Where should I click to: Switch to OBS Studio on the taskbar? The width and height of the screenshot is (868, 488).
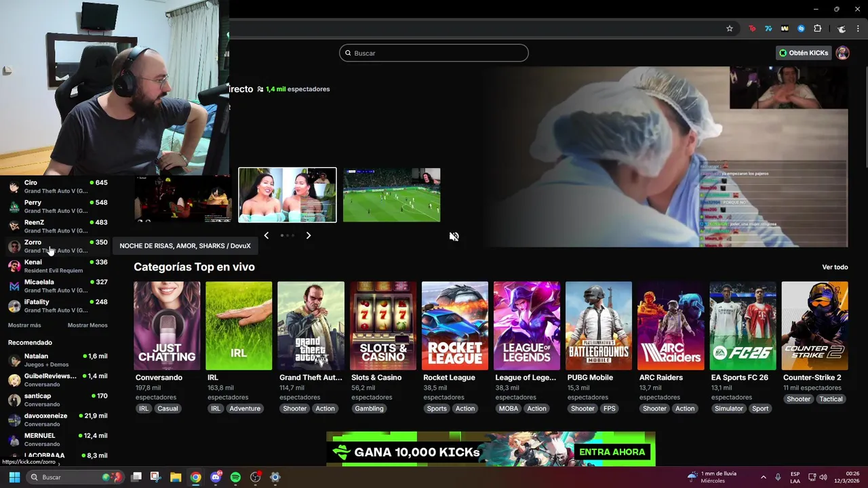tap(255, 477)
